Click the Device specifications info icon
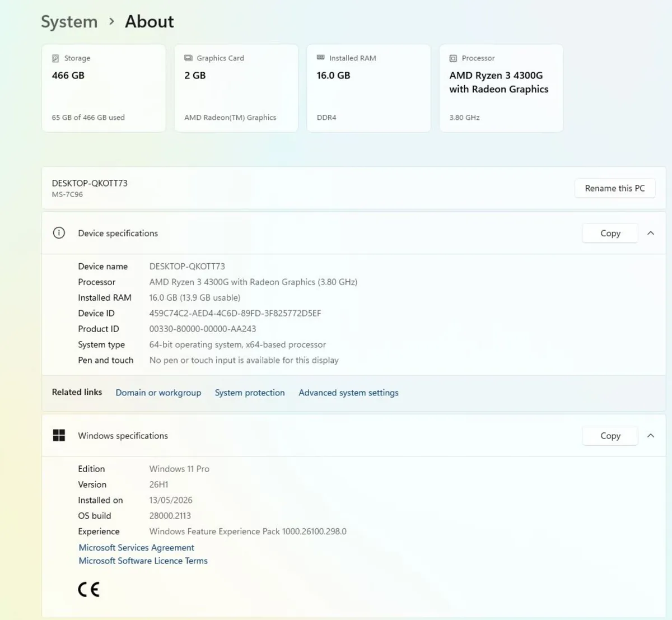 59,233
